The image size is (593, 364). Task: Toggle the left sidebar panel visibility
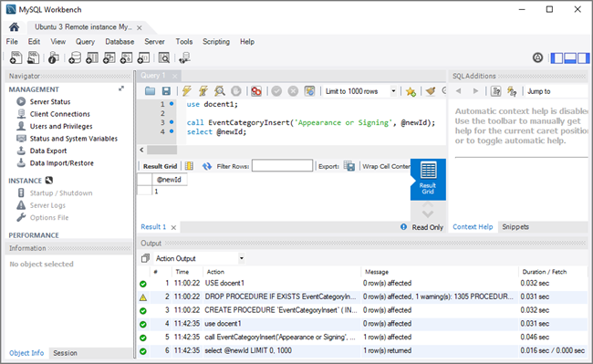tap(557, 57)
